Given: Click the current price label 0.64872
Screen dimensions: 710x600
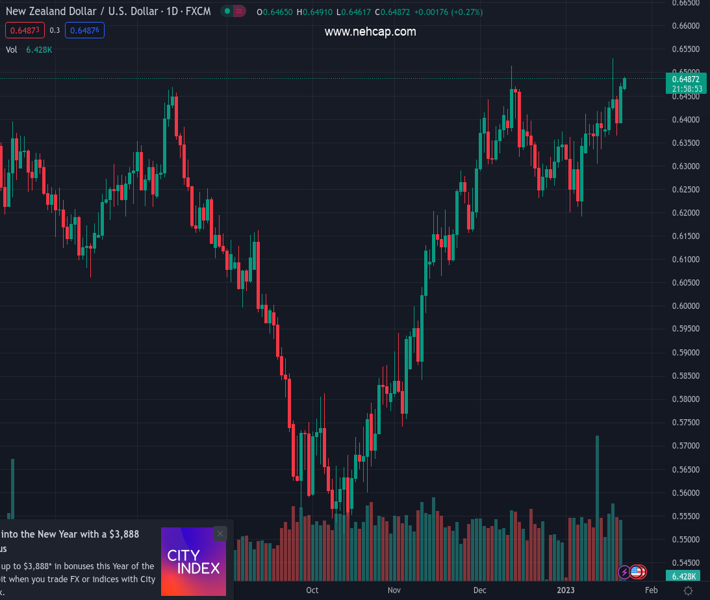Looking at the screenshot, I should [x=686, y=79].
